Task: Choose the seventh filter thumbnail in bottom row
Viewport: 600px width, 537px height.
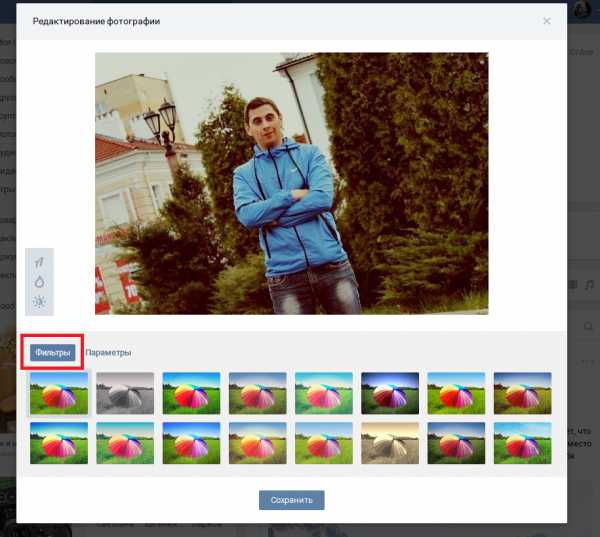Action: click(456, 443)
